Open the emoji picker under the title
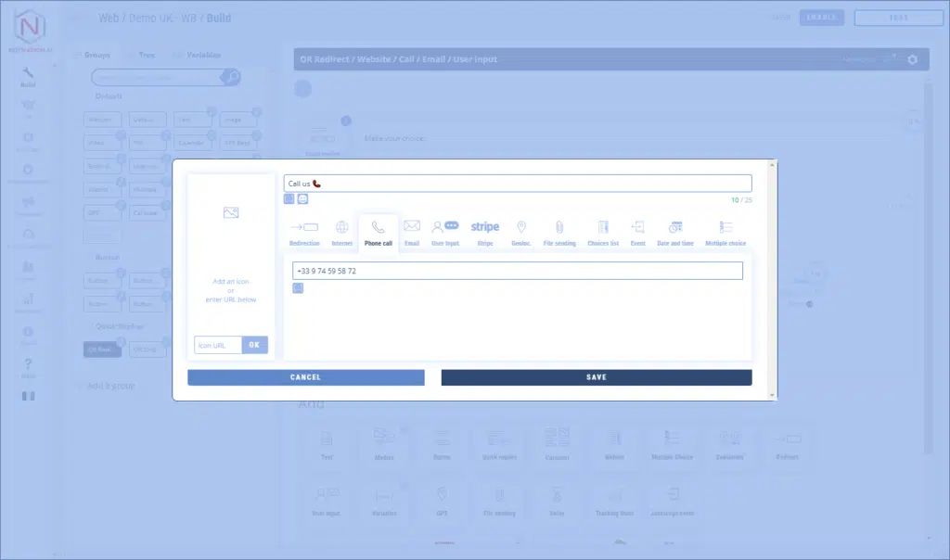This screenshot has width=950, height=560. [302, 199]
